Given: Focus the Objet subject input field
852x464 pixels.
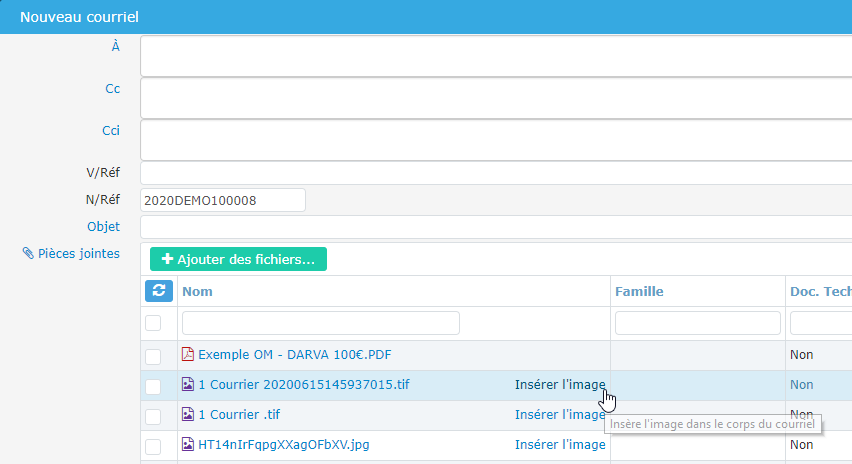Looking at the screenshot, I should pos(495,227).
